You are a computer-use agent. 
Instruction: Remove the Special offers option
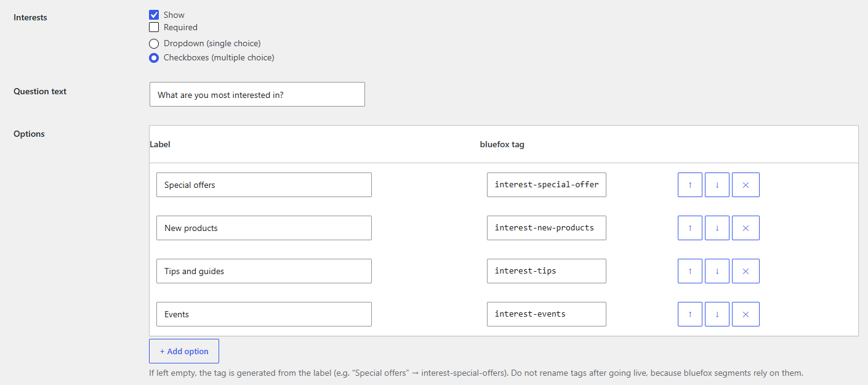[x=745, y=185]
